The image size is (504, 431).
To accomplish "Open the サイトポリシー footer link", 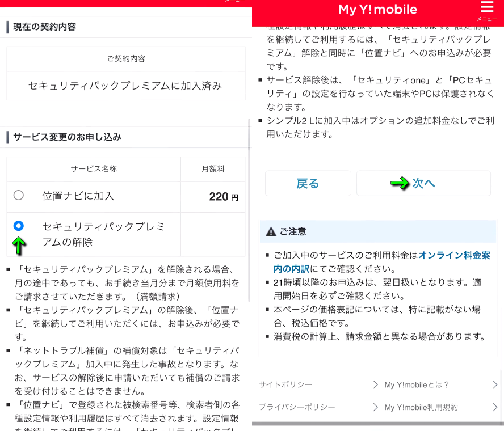I will click(285, 384).
